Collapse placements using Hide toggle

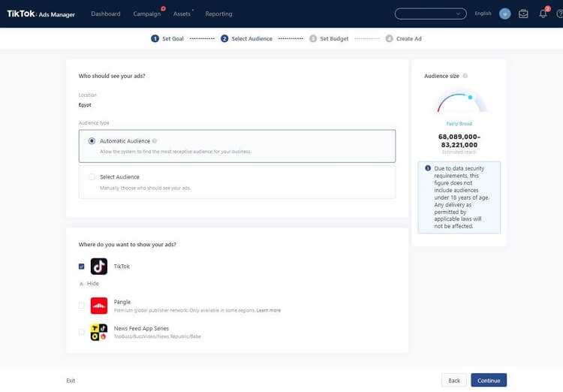point(89,284)
